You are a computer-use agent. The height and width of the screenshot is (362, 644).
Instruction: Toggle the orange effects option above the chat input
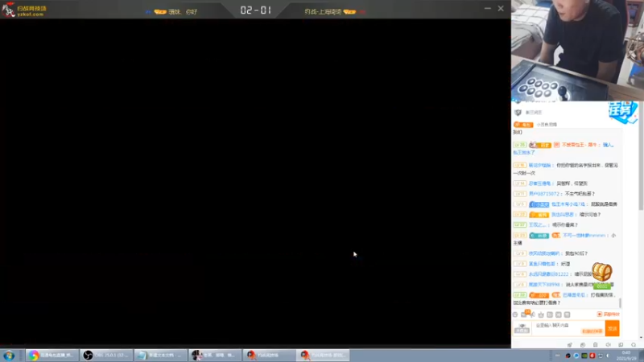609,315
